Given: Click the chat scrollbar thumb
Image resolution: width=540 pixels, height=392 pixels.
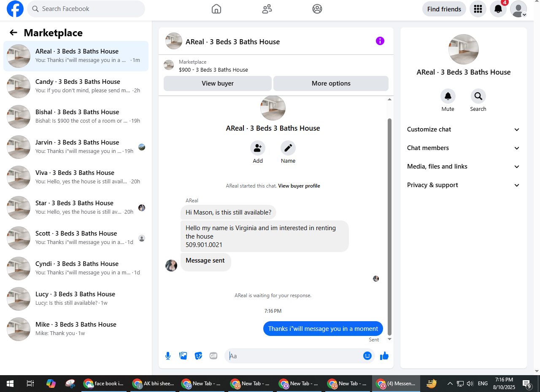Looking at the screenshot, I should pyautogui.click(x=389, y=227).
